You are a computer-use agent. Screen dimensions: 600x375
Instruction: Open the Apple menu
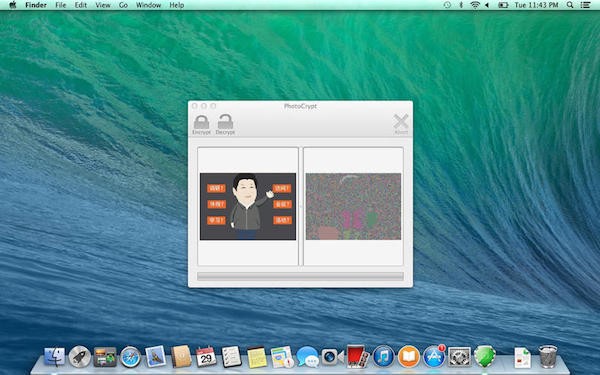click(13, 5)
